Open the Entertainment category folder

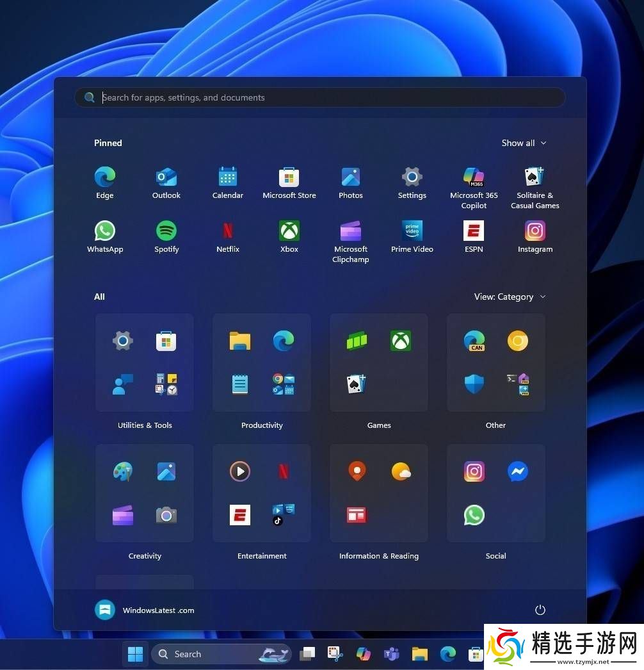(262, 493)
